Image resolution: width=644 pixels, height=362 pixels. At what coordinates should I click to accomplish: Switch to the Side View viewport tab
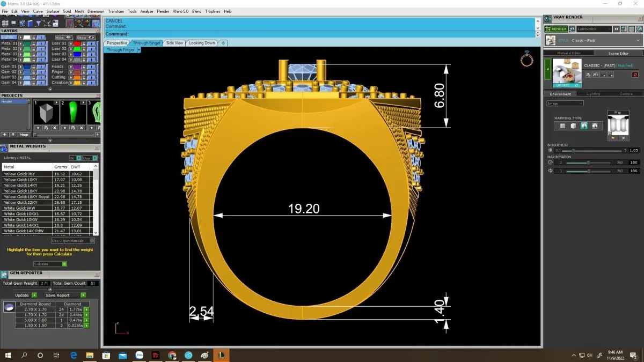click(174, 43)
